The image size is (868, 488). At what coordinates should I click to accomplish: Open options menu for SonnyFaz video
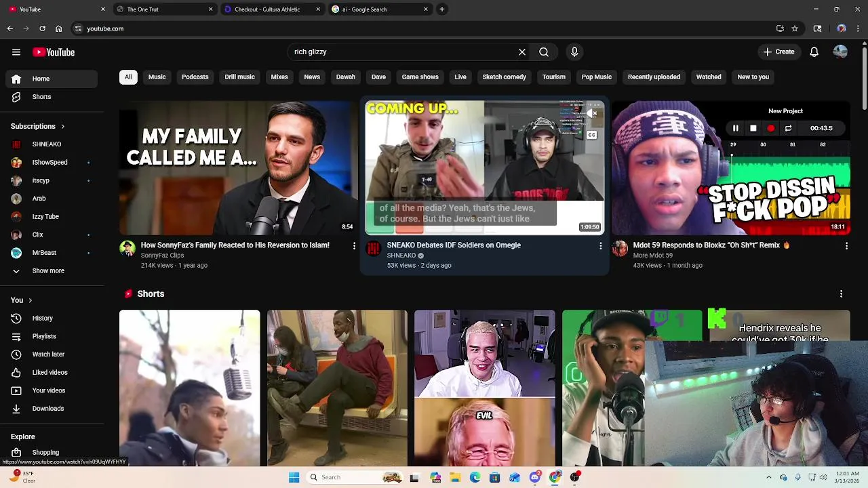point(354,246)
